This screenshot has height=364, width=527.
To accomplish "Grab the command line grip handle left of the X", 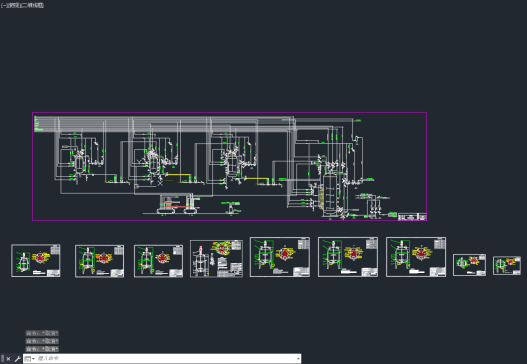I will pos(3,359).
